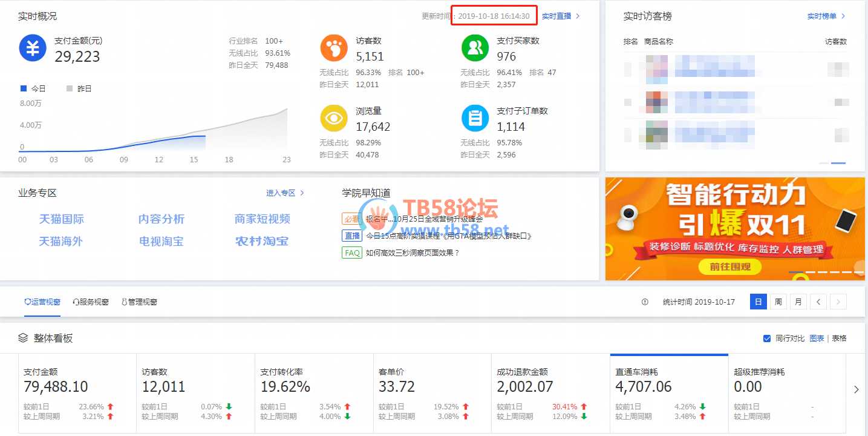Screen dimensions: 868x436
Task: Go to the previous statistics date
Action: coord(818,302)
